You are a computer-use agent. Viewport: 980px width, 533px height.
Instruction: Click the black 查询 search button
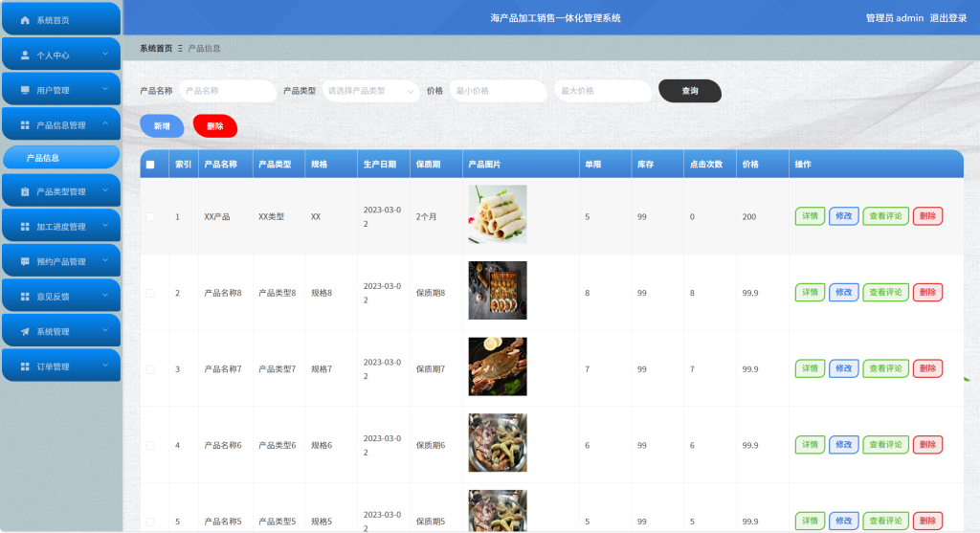690,91
